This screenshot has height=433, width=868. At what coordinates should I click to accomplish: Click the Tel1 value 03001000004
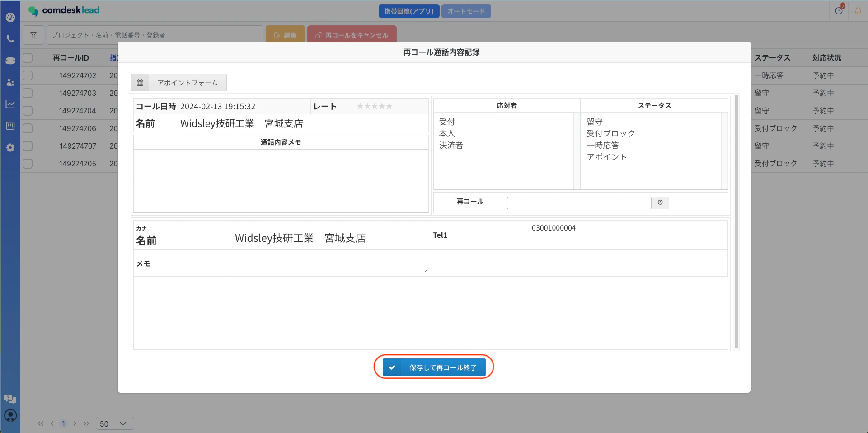[554, 228]
